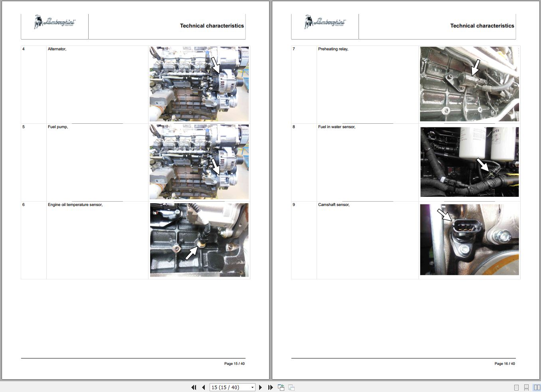Click the Lamborghini logo on right page
This screenshot has width=541, height=392.
coord(325,22)
